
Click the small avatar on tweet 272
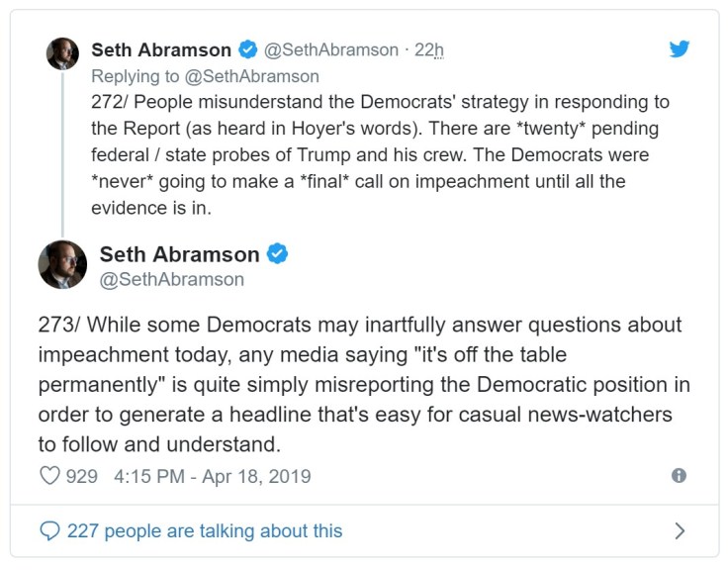[x=62, y=53]
